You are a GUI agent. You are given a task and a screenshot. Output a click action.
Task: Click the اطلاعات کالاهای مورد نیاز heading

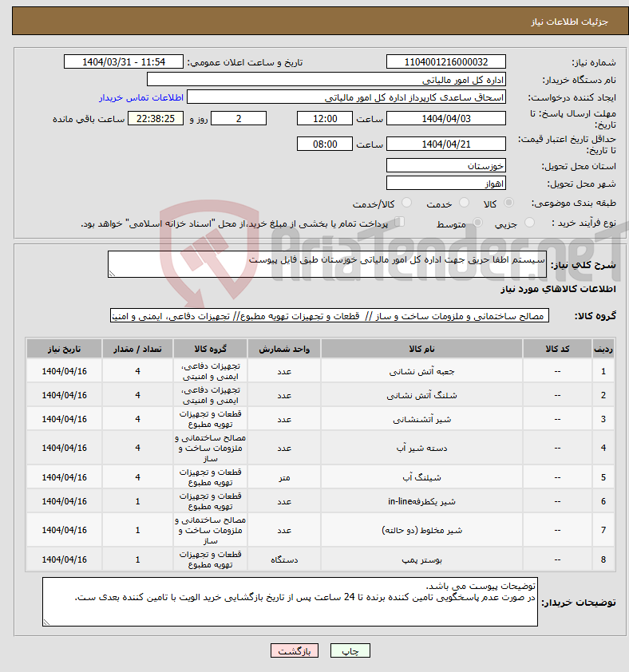(x=558, y=289)
